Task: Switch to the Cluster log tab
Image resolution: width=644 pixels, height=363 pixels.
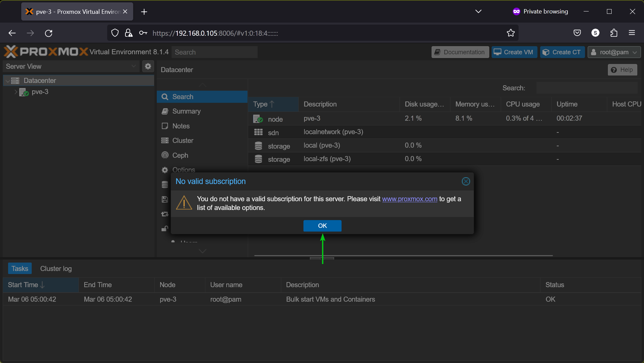Action: [x=56, y=269]
